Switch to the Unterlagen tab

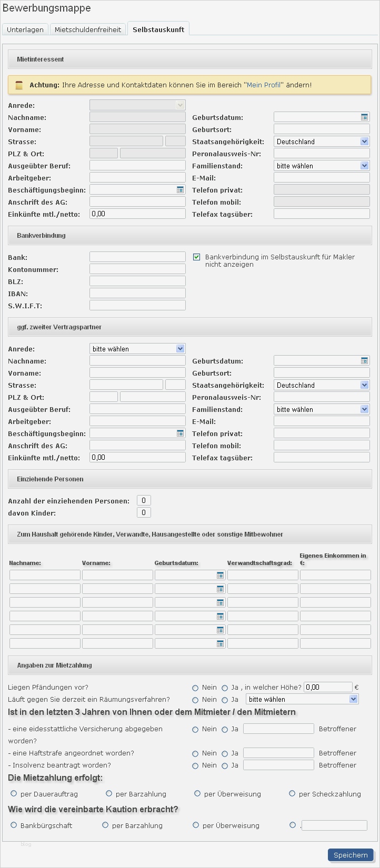(x=25, y=29)
